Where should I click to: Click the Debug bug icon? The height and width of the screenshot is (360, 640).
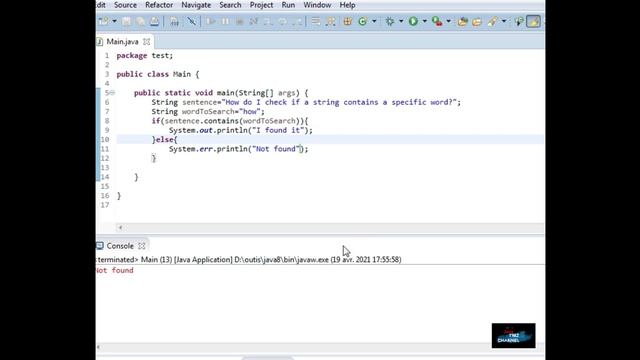point(390,21)
